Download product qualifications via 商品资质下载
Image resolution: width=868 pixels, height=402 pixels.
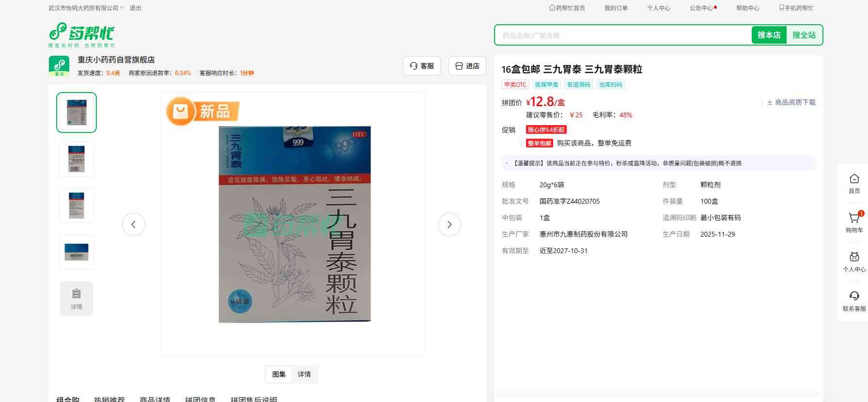click(x=791, y=102)
